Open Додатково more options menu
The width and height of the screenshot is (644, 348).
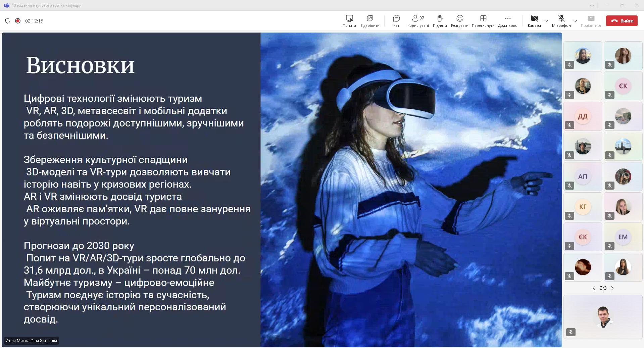[x=507, y=21]
